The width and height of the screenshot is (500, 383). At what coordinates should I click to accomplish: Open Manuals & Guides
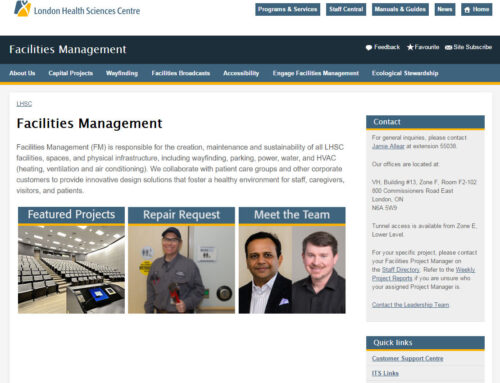(x=400, y=9)
